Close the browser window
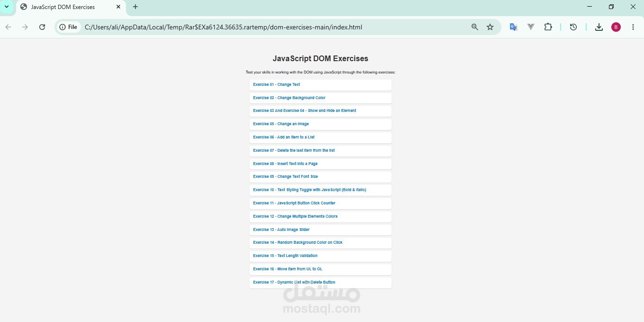 (633, 7)
